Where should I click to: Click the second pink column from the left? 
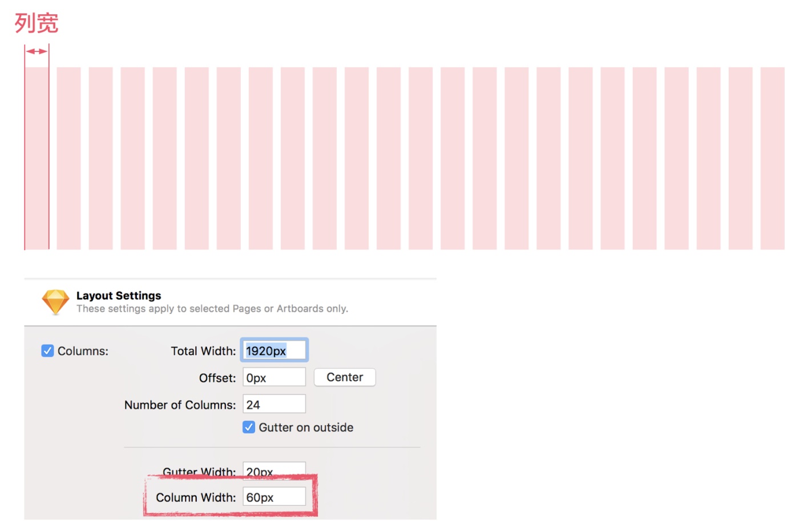68,158
